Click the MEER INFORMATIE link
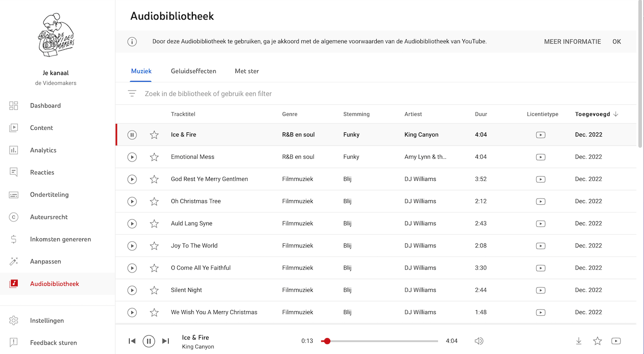Viewport: 644px width, 354px height. click(572, 41)
